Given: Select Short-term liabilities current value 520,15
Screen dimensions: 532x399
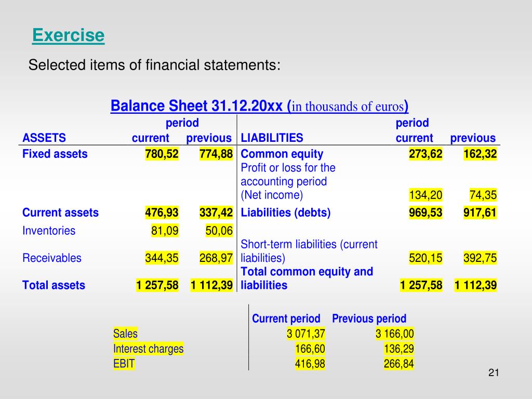Looking at the screenshot, I should tap(425, 258).
